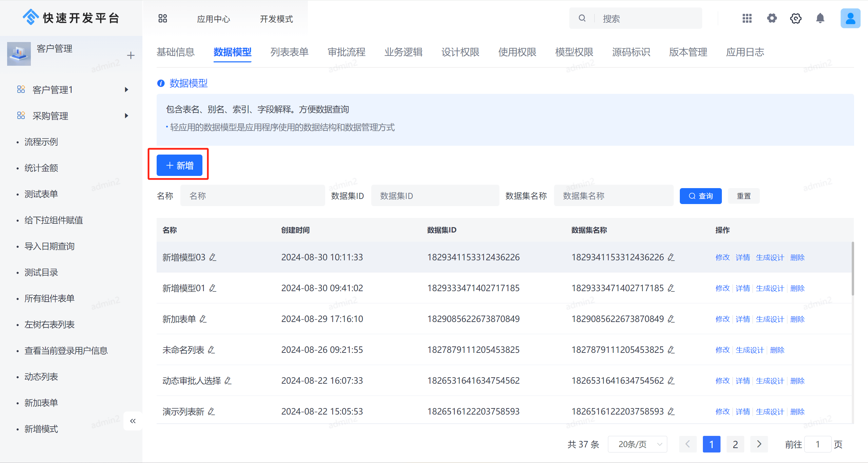Click the plus icon beside 客户管理

(131, 56)
